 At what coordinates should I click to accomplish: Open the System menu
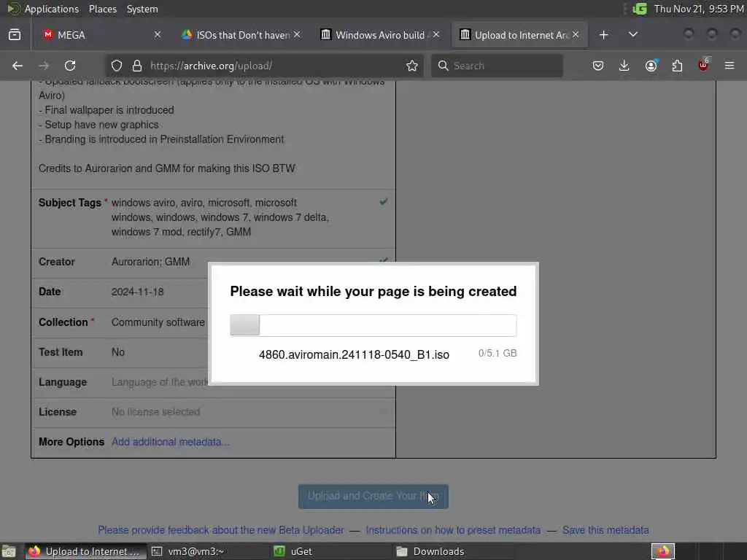tap(142, 9)
